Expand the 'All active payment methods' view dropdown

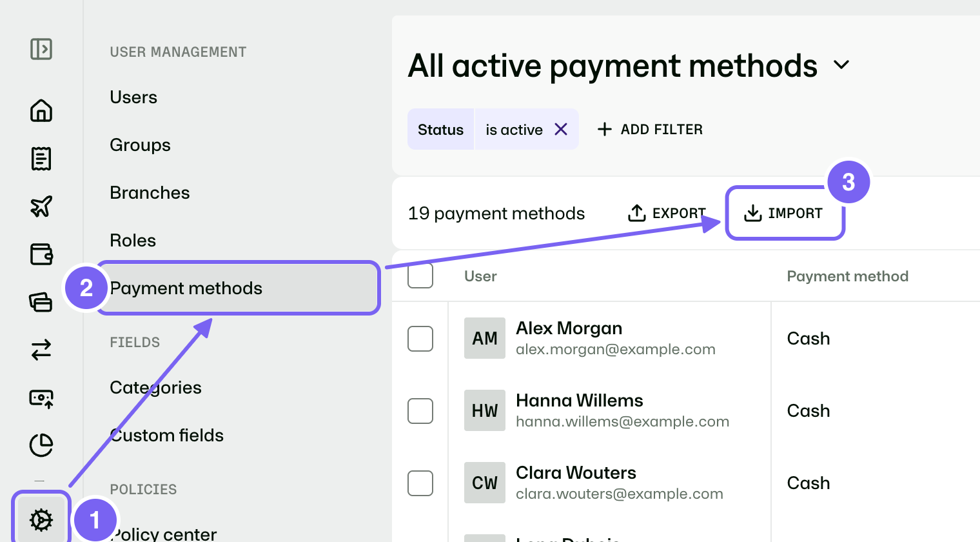pos(841,65)
